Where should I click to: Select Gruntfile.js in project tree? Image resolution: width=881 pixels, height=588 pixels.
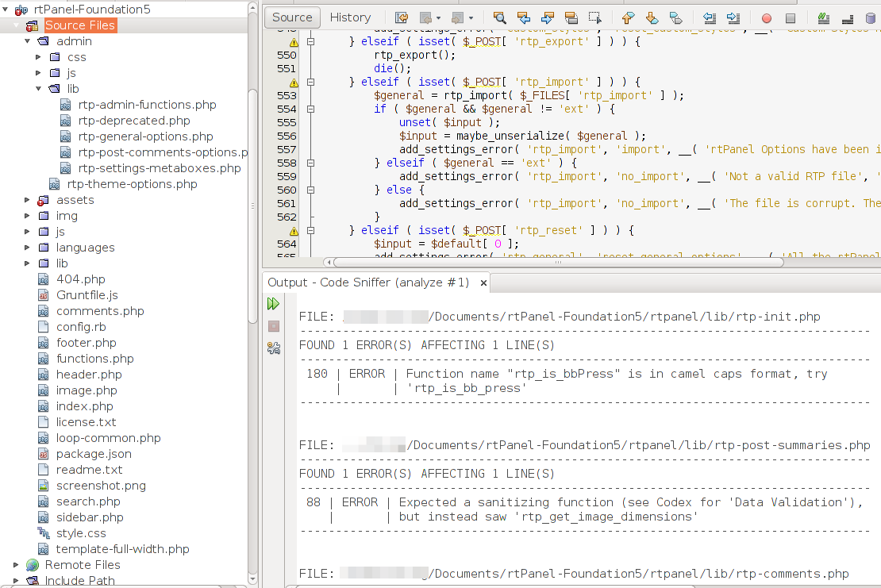pos(87,295)
